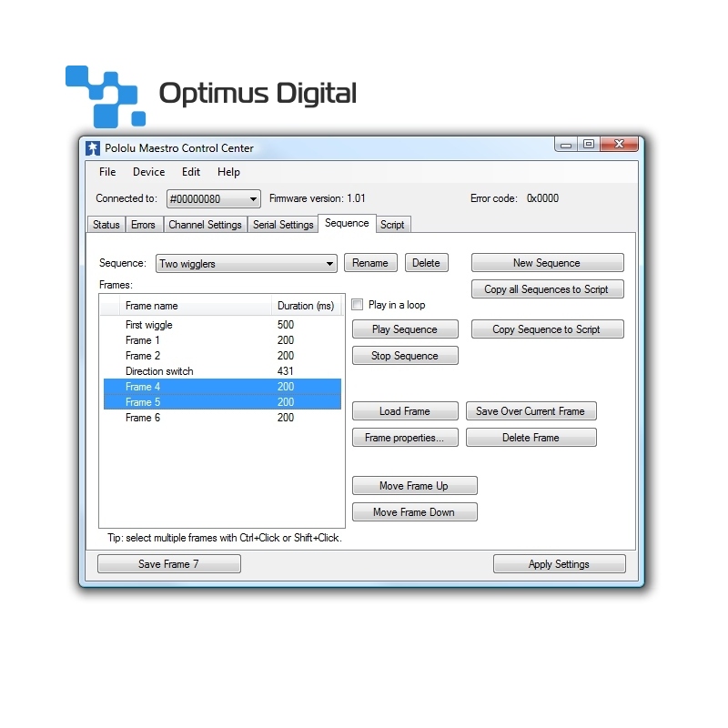The width and height of the screenshot is (728, 728).
Task: Click Copy all Sequences to Script
Action: (x=548, y=289)
